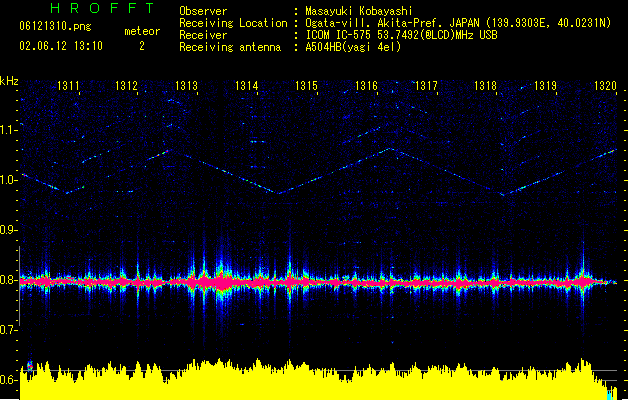Select the A504HB(yagi 4el) antenna text
Image resolution: width=629 pixels, height=400 pixels.
(353, 47)
